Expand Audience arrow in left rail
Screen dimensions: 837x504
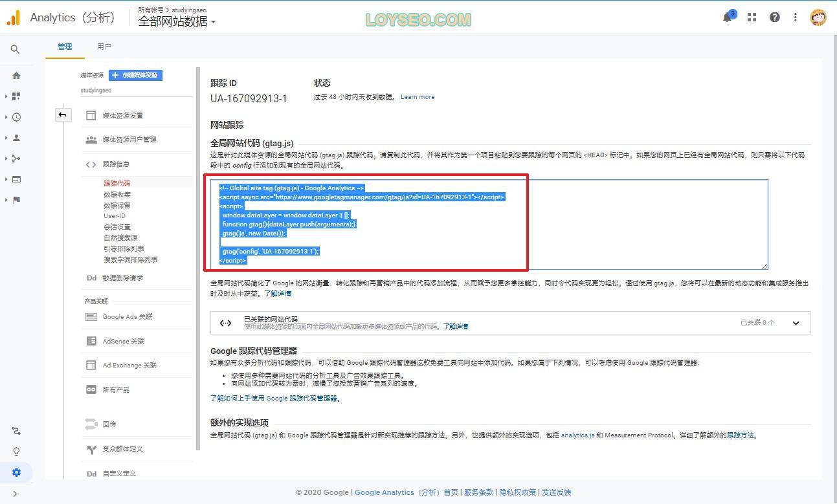6,138
